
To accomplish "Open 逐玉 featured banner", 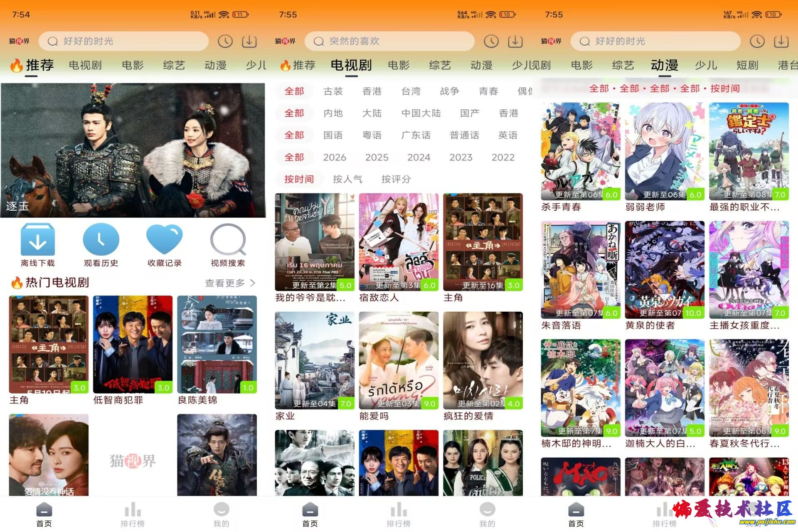I will point(133,150).
